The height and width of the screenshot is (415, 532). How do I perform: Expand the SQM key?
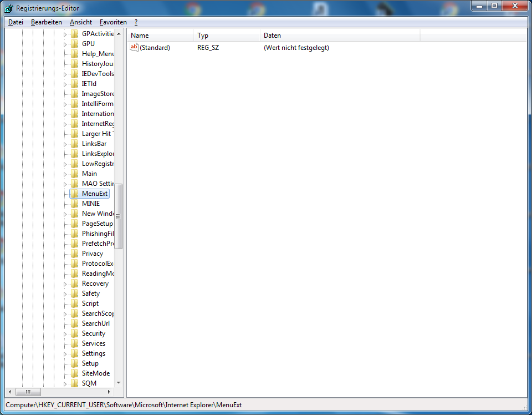(x=65, y=384)
